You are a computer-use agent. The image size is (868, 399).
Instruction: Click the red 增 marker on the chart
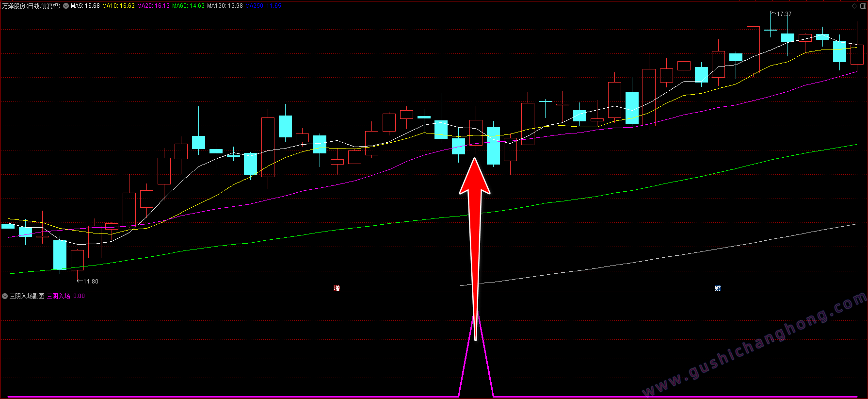pos(337,288)
